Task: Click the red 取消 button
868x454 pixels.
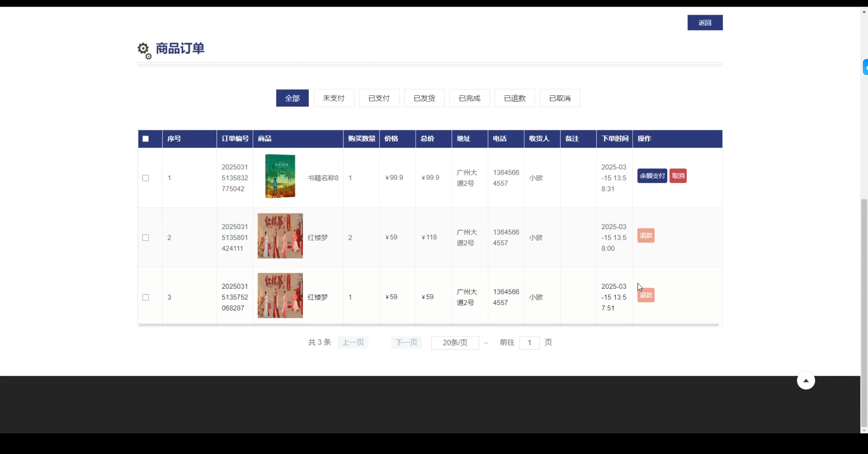Action: click(x=678, y=176)
